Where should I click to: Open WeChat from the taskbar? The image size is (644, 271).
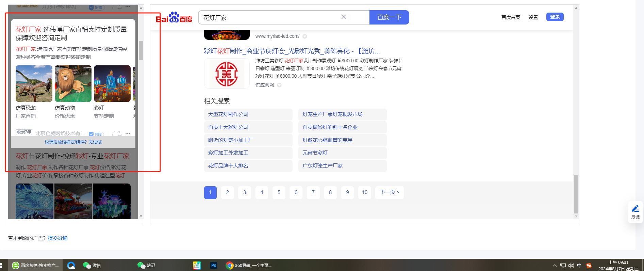(x=92, y=266)
